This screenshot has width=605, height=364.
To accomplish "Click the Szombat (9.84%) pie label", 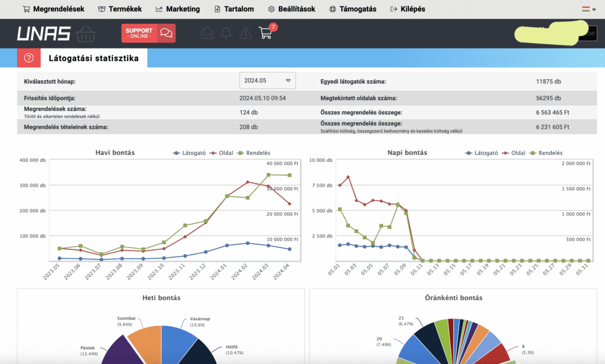I will tap(126, 321).
